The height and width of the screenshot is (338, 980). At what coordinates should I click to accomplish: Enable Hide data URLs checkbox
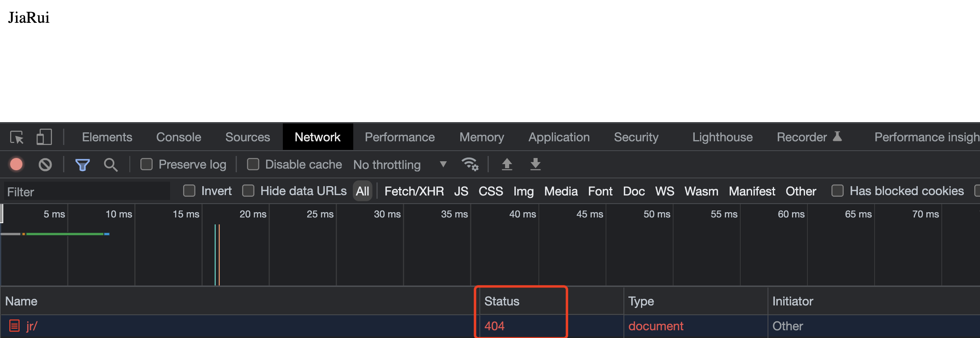click(x=248, y=191)
